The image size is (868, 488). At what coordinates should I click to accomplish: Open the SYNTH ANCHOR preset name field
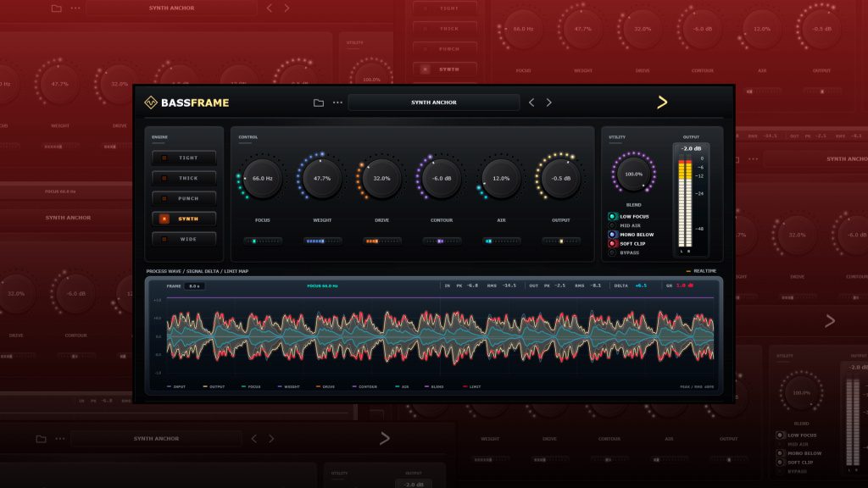tap(433, 103)
